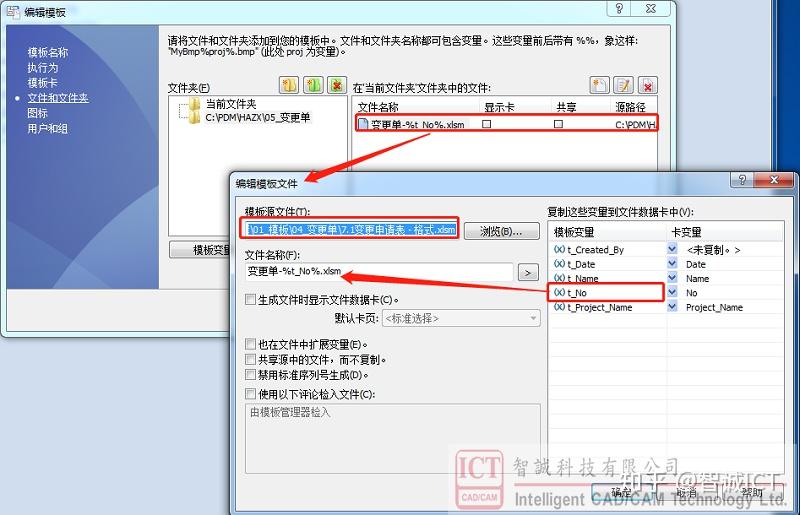Click the 文件名称 input field
Image resolution: width=800 pixels, height=515 pixels.
coord(379,272)
